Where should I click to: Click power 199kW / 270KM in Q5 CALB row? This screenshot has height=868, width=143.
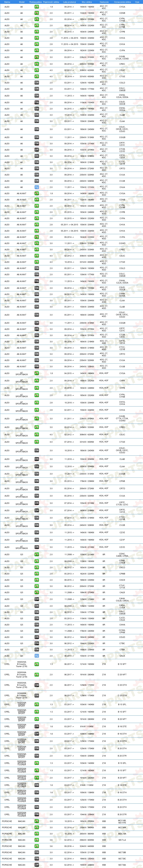[87, 592]
